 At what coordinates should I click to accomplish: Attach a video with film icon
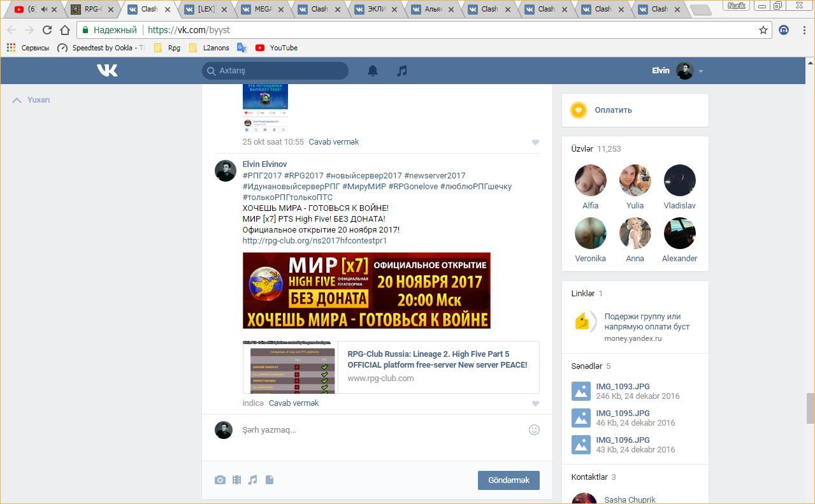coord(236,480)
